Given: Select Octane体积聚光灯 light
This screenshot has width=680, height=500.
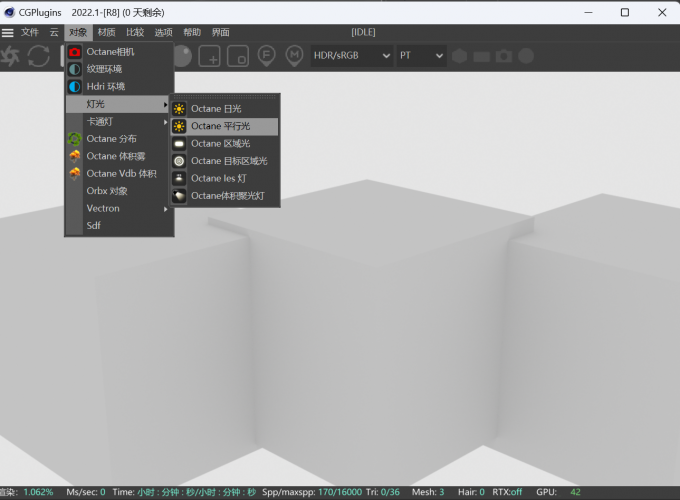Looking at the screenshot, I should pos(225,196).
